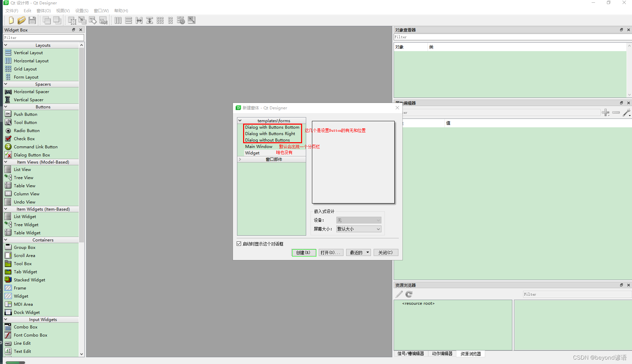The image size is (632, 364).
Task: Click the 对象查看器 Filter field
Action: (x=512, y=37)
